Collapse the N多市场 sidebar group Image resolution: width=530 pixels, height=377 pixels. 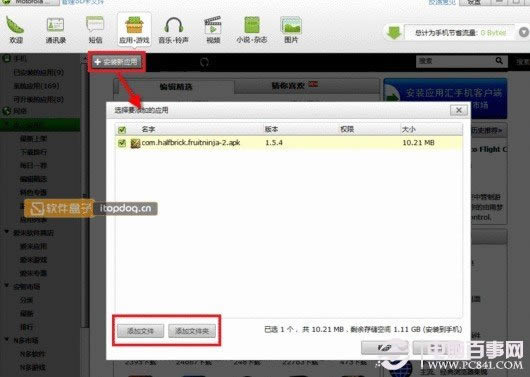click(6, 339)
